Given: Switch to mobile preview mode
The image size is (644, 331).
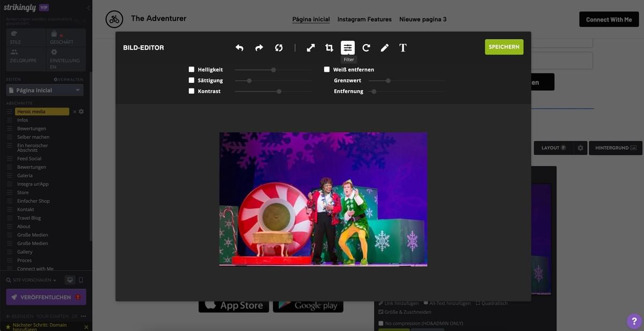Looking at the screenshot, I should [x=81, y=280].
